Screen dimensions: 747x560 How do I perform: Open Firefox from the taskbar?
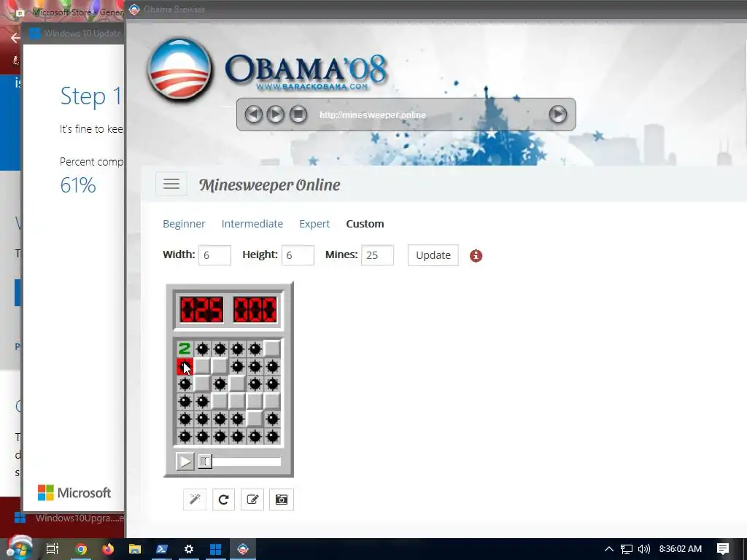click(108, 549)
